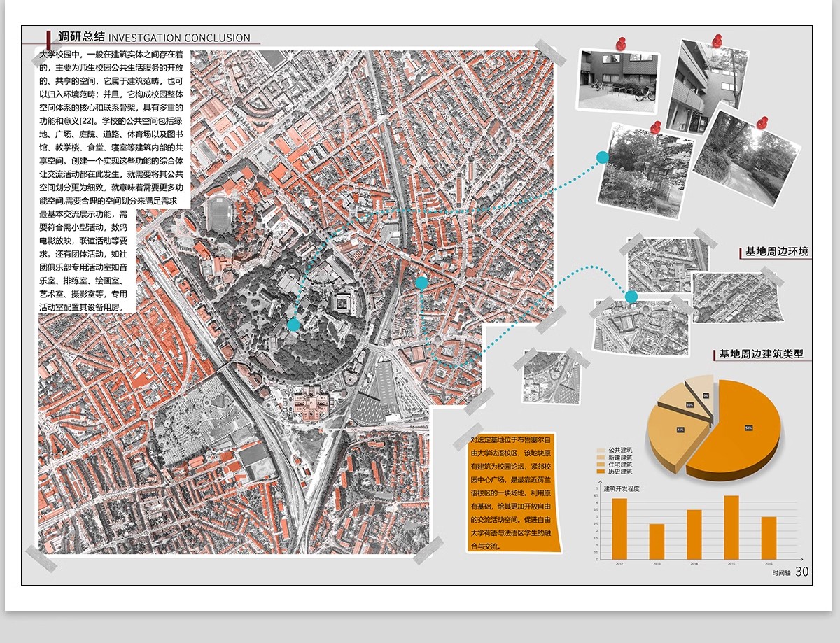Toggle the 公共建筑 legend entry
The image size is (840, 643).
point(621,450)
